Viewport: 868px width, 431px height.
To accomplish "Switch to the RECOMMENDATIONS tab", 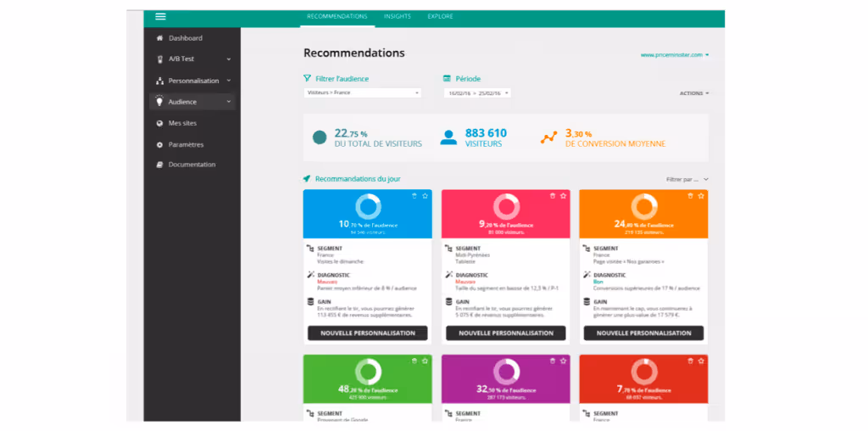I will [337, 17].
